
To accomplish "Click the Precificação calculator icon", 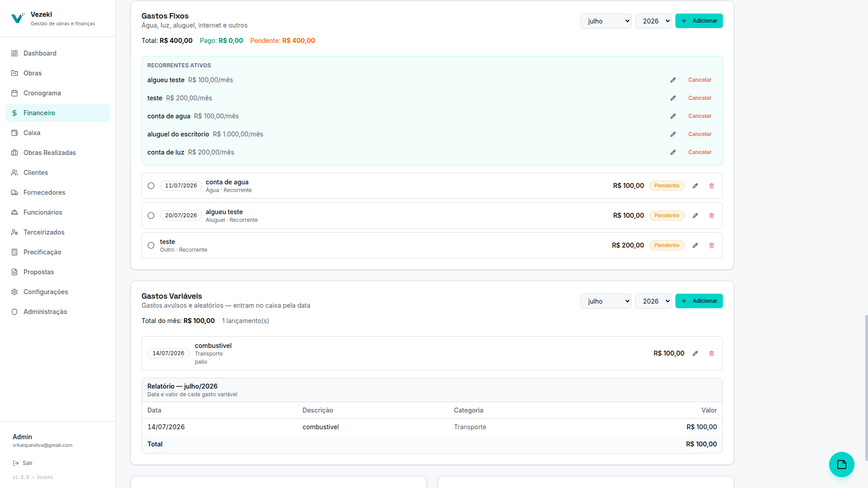I will coord(14,252).
